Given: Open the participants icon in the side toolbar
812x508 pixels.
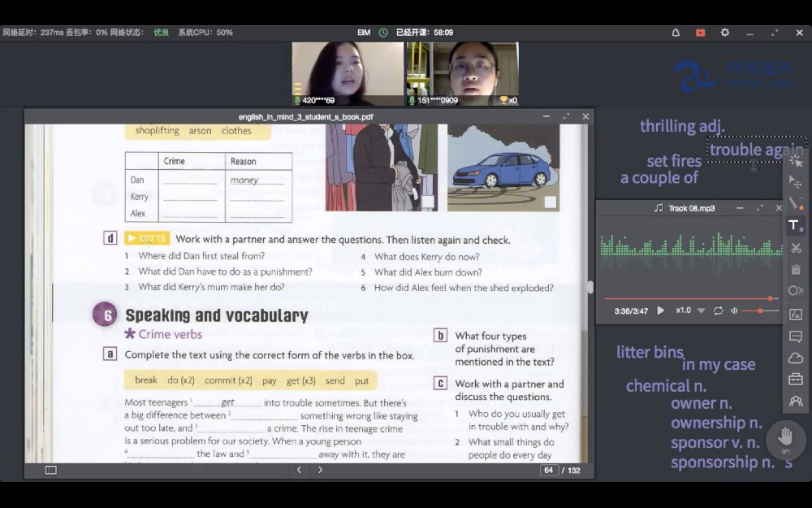Looking at the screenshot, I should point(795,401).
